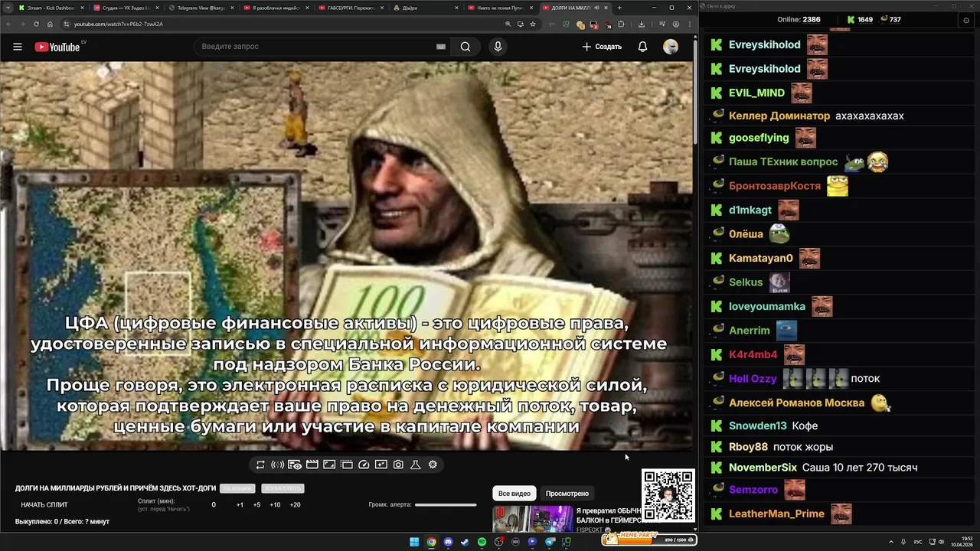Screen dimensions: 980x551
Task: Toggle the loop icon in player toolbar
Action: (260, 465)
